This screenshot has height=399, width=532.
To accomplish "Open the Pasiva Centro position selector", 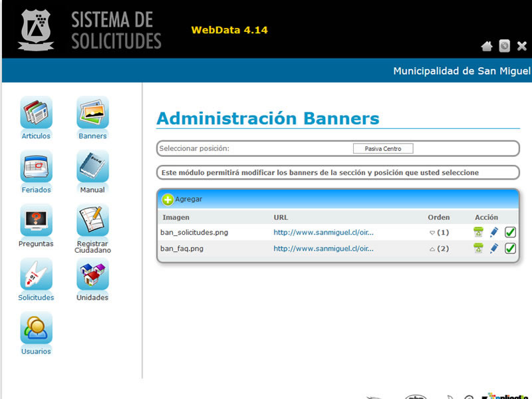I will [x=383, y=148].
